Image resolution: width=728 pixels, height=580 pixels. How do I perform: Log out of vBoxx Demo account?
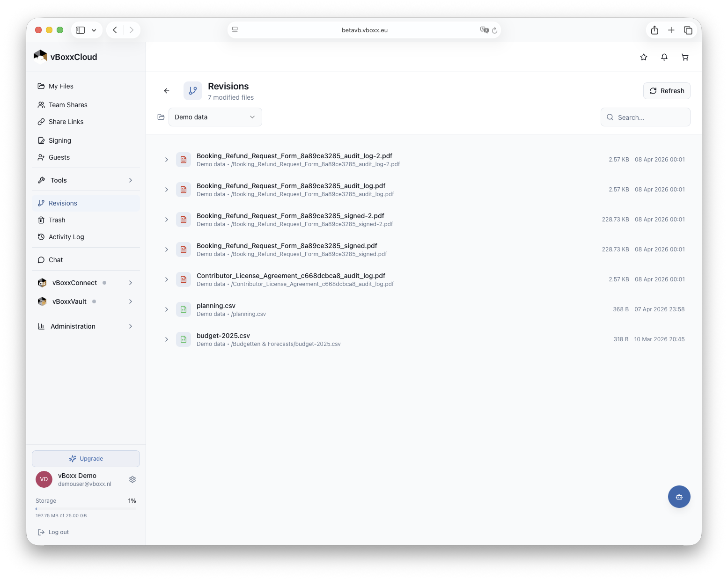point(53,532)
